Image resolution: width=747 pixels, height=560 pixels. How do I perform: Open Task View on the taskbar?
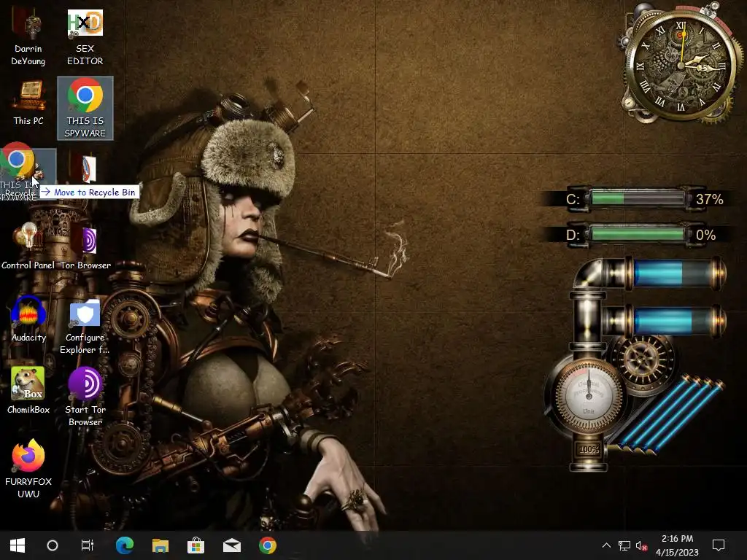tap(88, 545)
